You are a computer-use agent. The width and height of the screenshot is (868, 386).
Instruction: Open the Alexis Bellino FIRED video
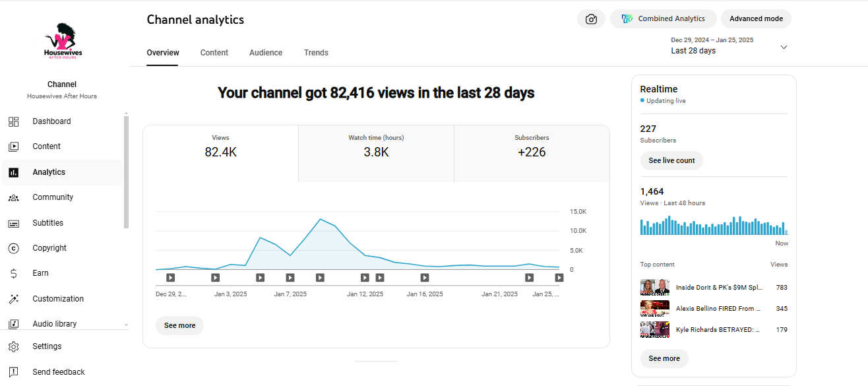(718, 309)
